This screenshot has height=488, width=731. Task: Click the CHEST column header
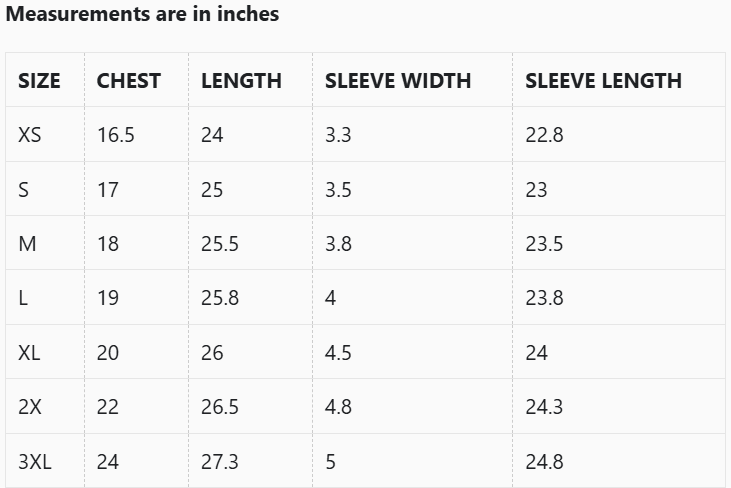[x=128, y=81]
